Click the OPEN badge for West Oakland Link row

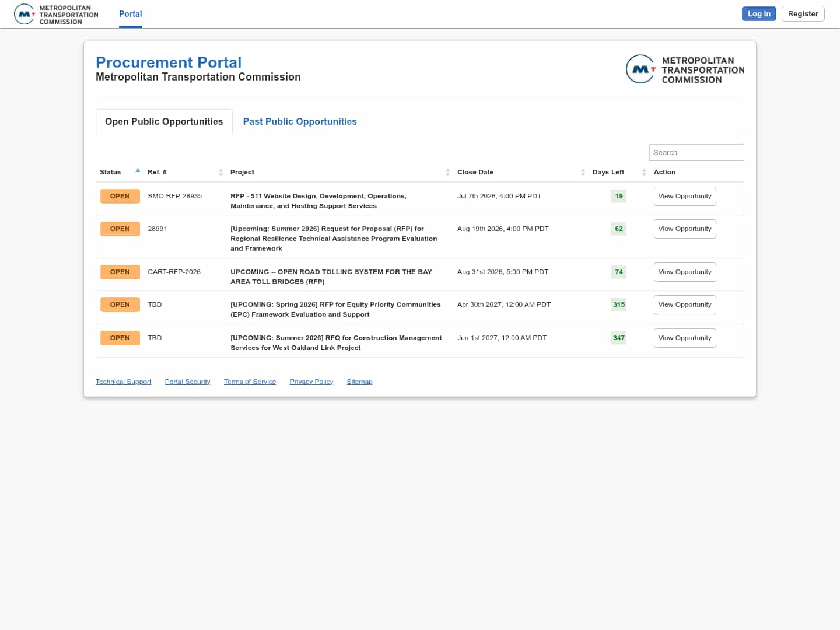click(x=120, y=338)
